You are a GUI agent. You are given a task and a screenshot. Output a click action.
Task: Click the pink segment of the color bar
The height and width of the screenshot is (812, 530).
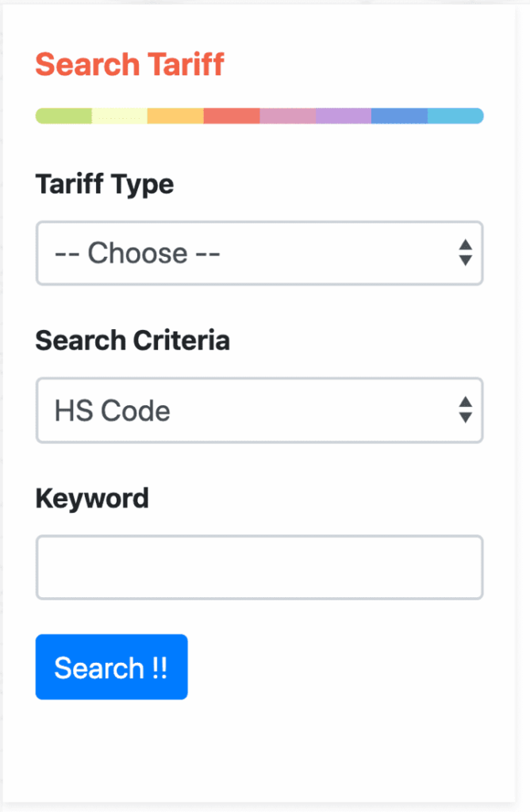pyautogui.click(x=287, y=116)
